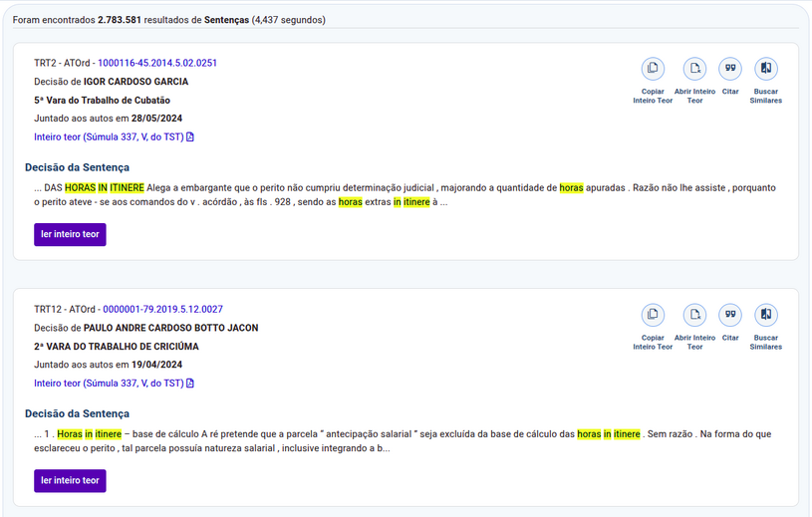Click Abrir Inteiro Teor icon in TRT12 result
The image size is (812, 517).
[694, 315]
